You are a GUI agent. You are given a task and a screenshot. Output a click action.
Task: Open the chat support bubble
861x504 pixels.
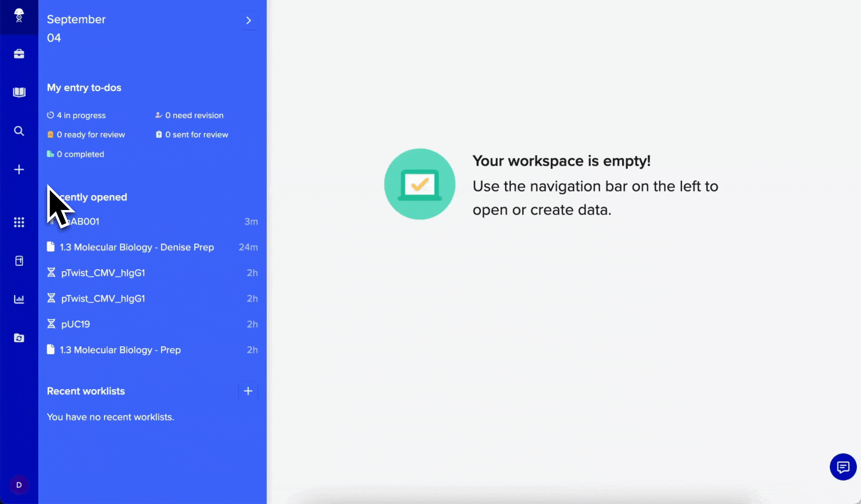tap(843, 467)
